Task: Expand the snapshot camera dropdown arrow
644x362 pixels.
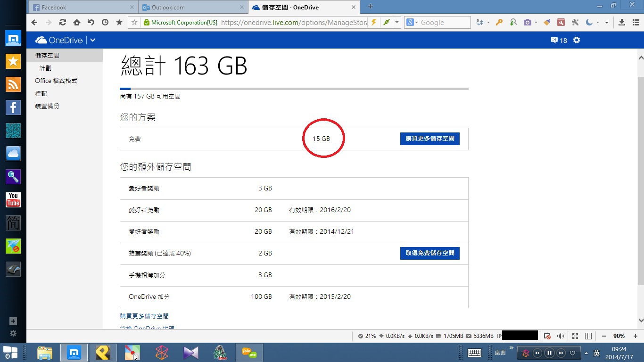Action: tap(536, 22)
